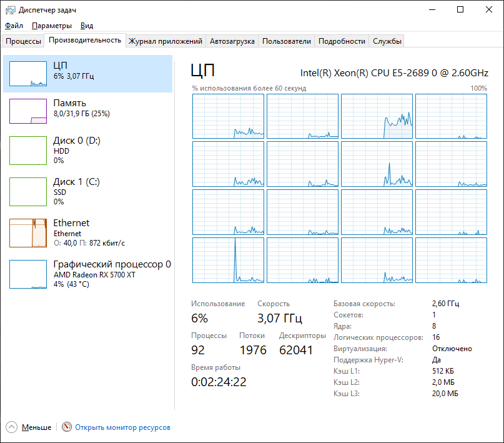Click the Task Manager title bar icon
This screenshot has width=504, height=443.
(x=10, y=10)
